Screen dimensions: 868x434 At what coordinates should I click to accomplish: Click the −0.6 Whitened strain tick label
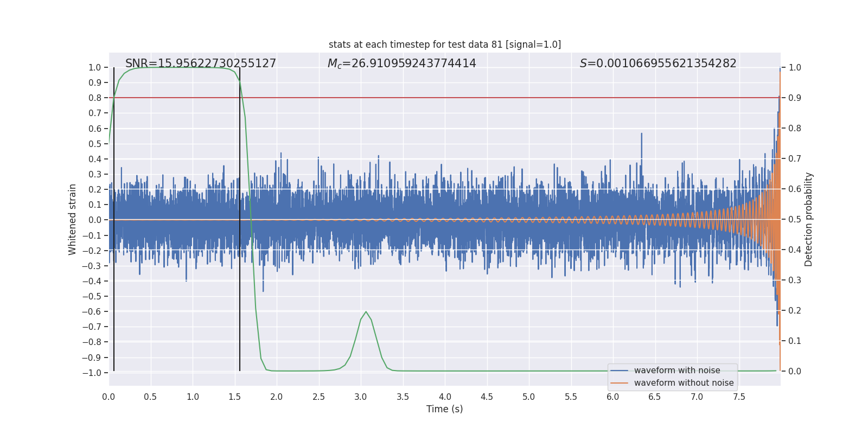92,311
